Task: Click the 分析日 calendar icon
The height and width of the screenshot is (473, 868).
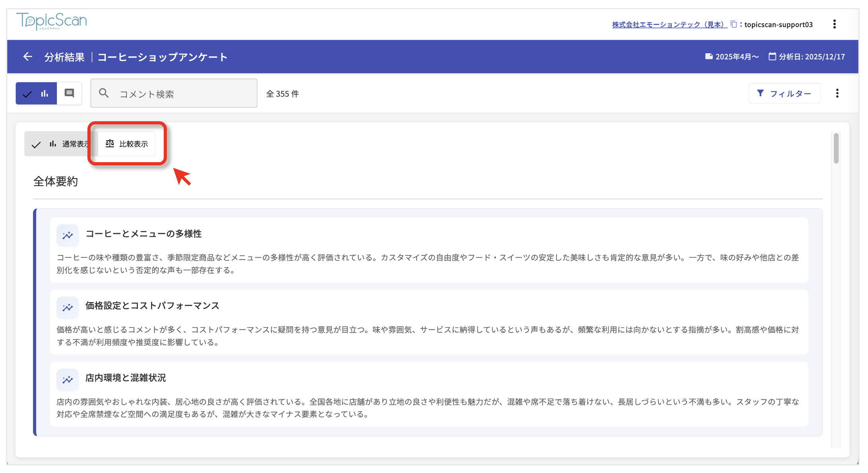Action: click(772, 56)
